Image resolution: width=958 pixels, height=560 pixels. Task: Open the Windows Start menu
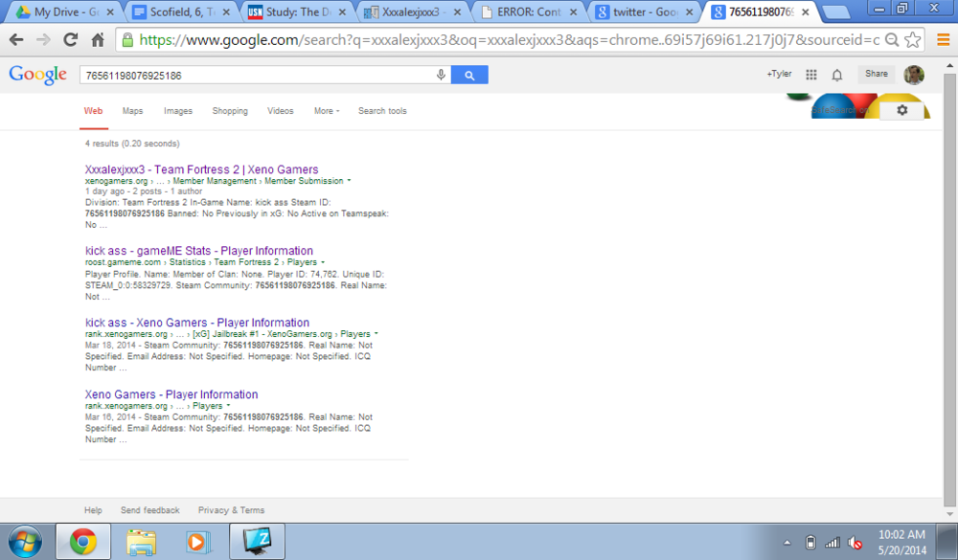pyautogui.click(x=25, y=542)
